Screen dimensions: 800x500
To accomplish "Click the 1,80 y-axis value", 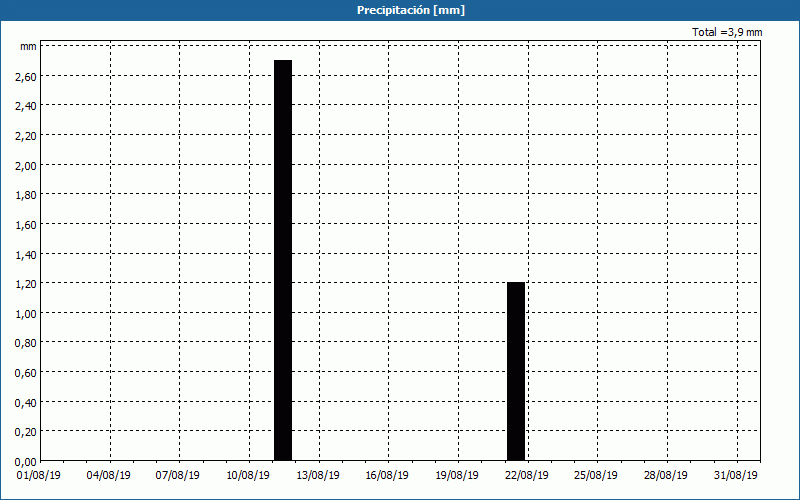I will coord(26,195).
